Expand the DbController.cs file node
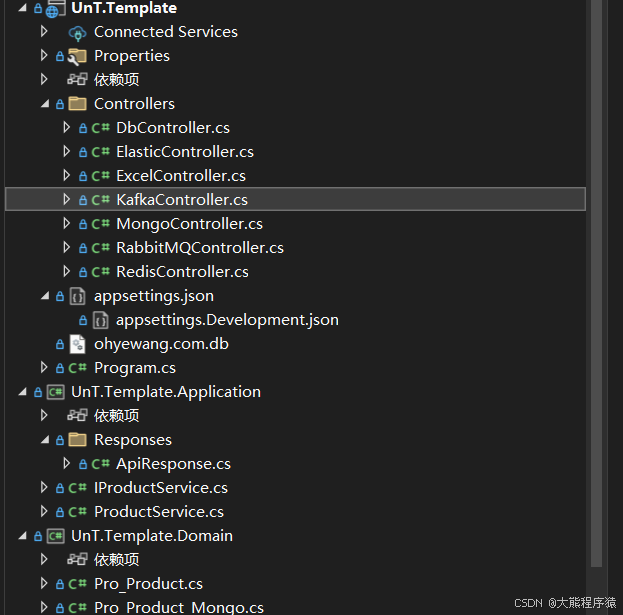623x615 pixels. tap(67, 128)
